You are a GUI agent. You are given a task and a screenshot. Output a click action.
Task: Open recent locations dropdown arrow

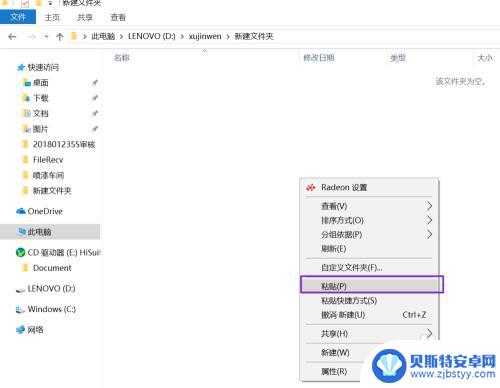pos(46,37)
